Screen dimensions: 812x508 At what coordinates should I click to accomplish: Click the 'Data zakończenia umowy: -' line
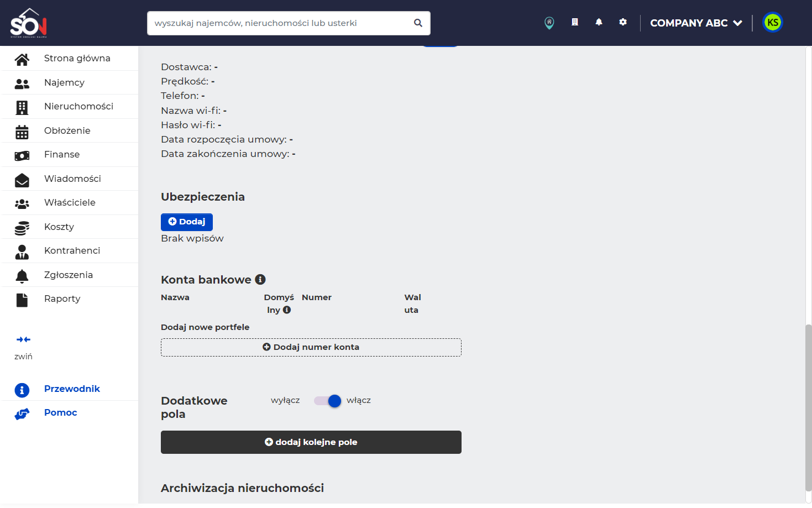[x=228, y=154]
